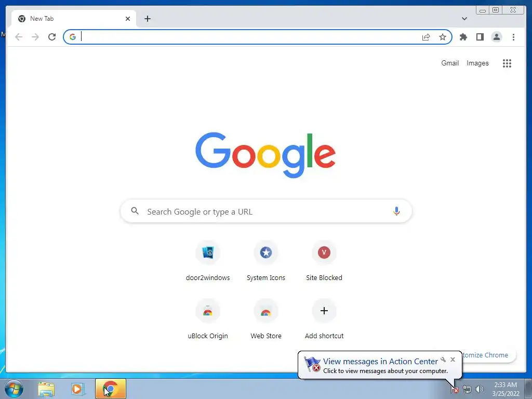
Task: Launch Windows Explorer from the taskbar
Action: click(46, 389)
